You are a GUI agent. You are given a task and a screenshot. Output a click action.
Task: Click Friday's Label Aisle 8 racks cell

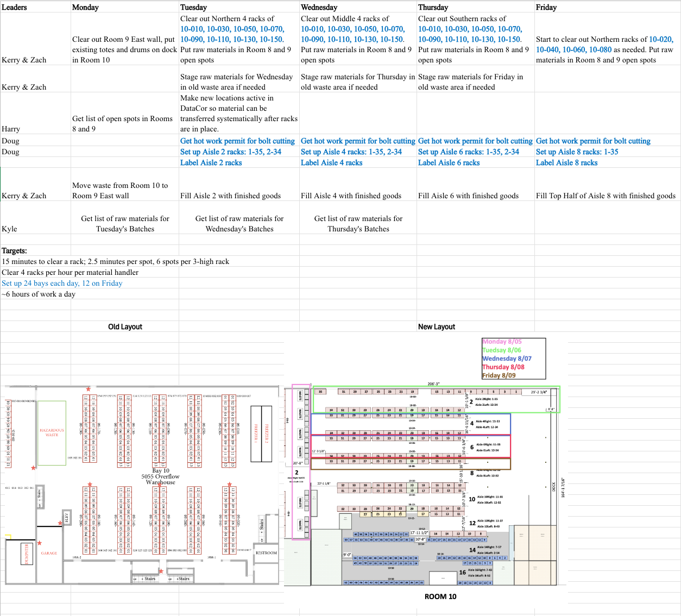pos(566,162)
